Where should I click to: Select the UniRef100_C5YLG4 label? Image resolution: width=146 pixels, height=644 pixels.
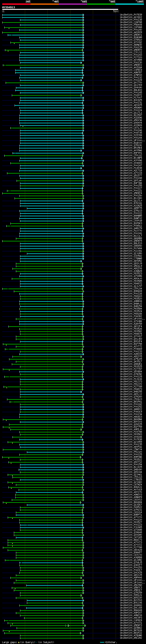coord(131,289)
